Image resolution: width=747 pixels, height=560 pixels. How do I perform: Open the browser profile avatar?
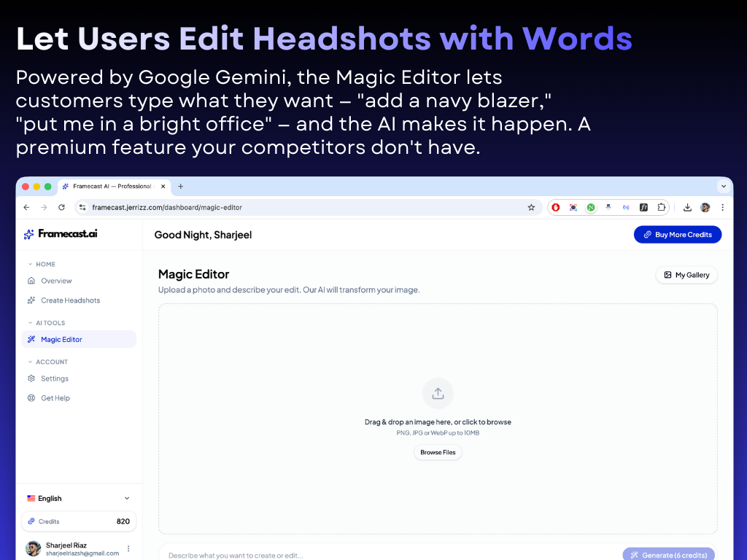705,207
